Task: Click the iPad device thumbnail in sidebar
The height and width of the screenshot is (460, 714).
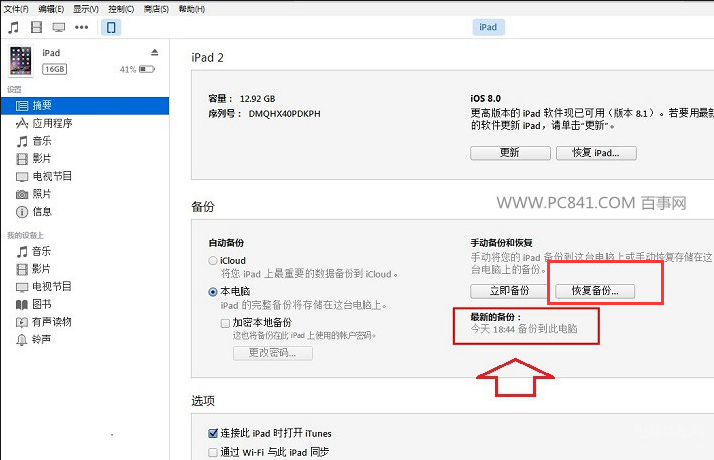Action: pos(21,61)
